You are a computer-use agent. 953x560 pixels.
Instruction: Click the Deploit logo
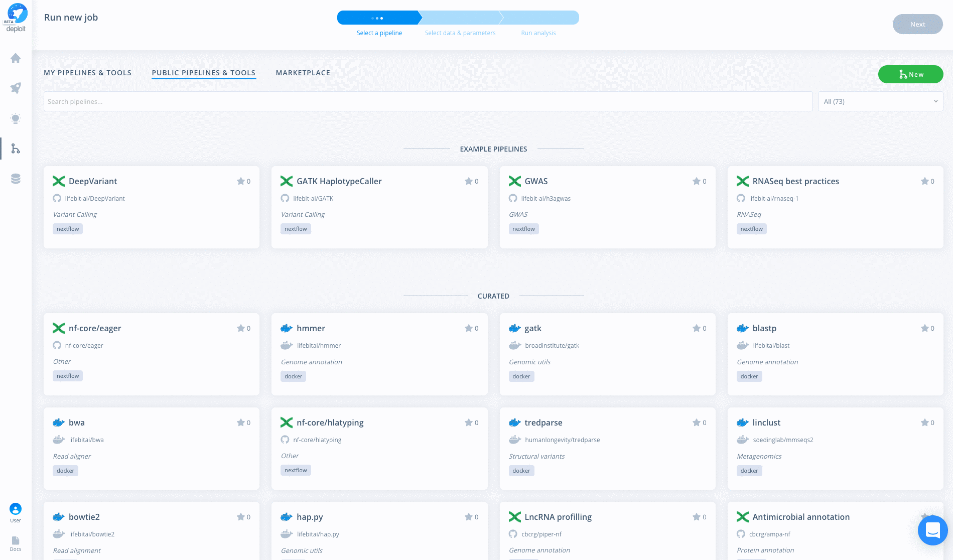coord(16,18)
